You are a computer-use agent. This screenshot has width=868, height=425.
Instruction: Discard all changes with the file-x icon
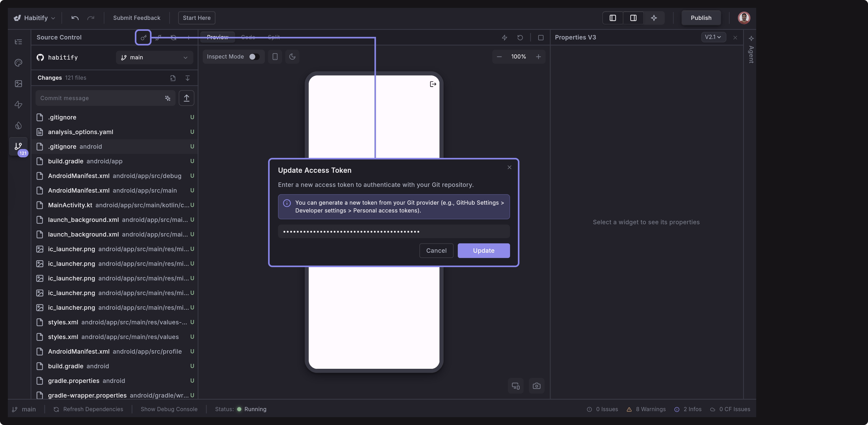click(172, 78)
